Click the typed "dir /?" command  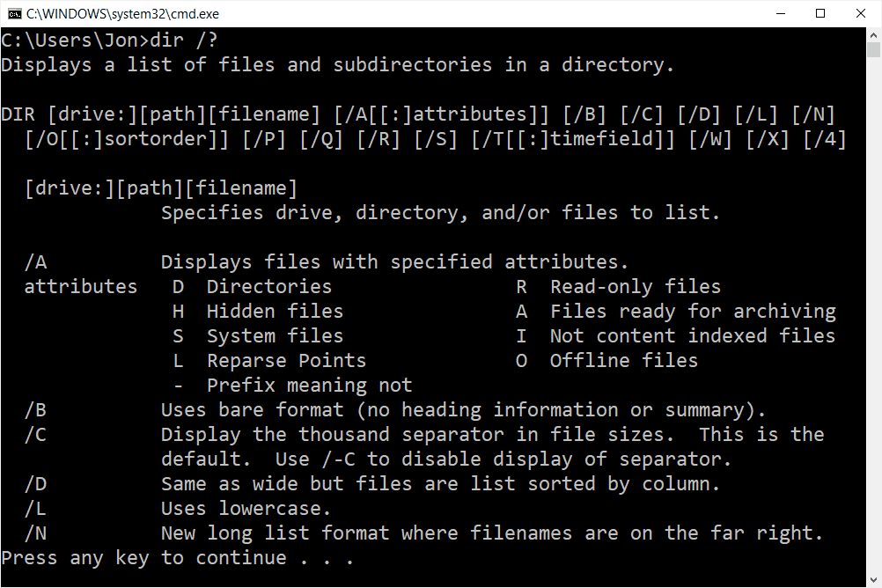185,40
